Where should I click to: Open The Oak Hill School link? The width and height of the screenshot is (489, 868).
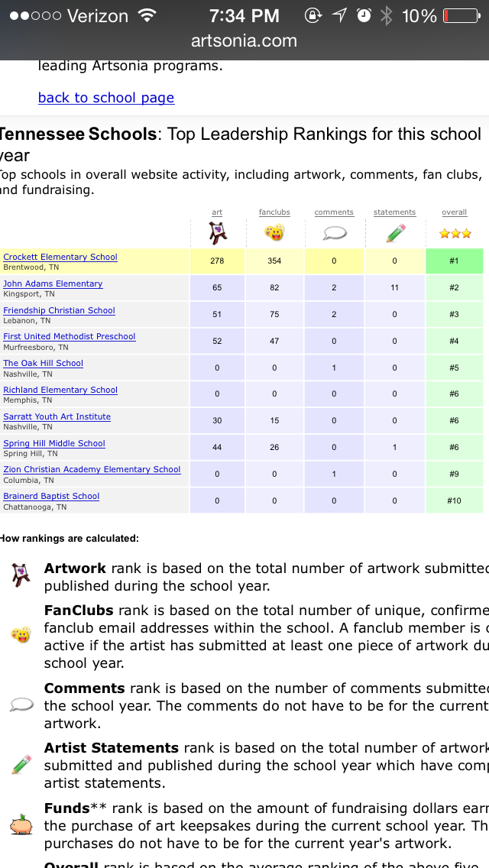pyautogui.click(x=44, y=363)
